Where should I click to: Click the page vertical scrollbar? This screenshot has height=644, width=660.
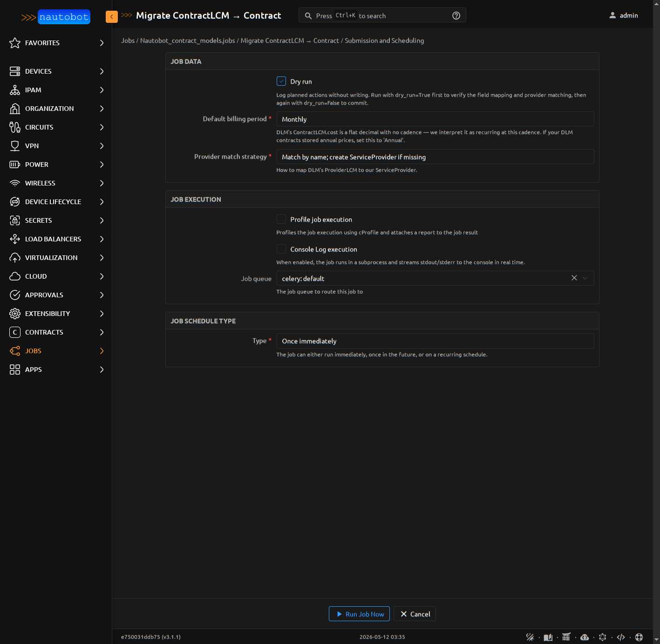(x=656, y=322)
